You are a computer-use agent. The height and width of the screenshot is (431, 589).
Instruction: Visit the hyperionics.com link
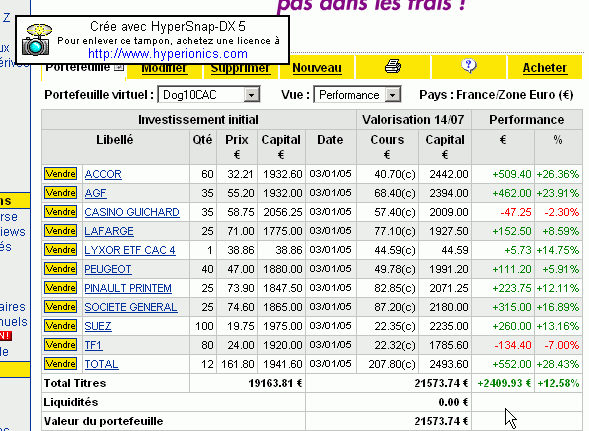click(168, 54)
